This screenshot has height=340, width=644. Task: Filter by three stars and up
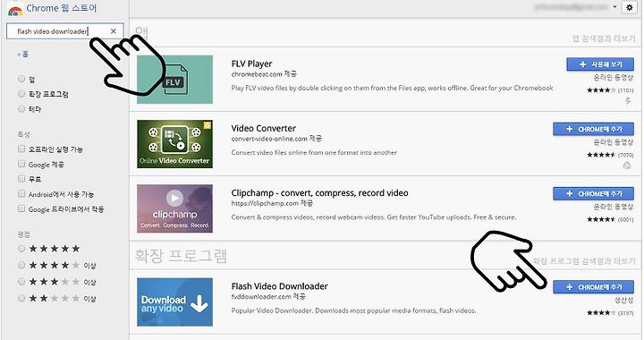tap(21, 282)
